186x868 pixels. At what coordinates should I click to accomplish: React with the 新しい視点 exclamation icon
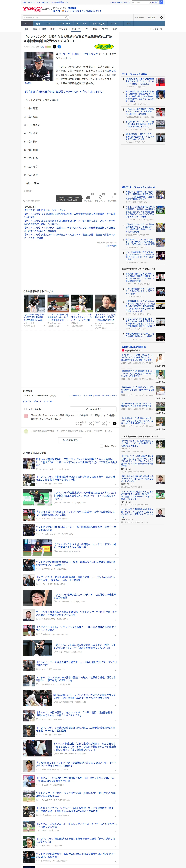(112, 197)
